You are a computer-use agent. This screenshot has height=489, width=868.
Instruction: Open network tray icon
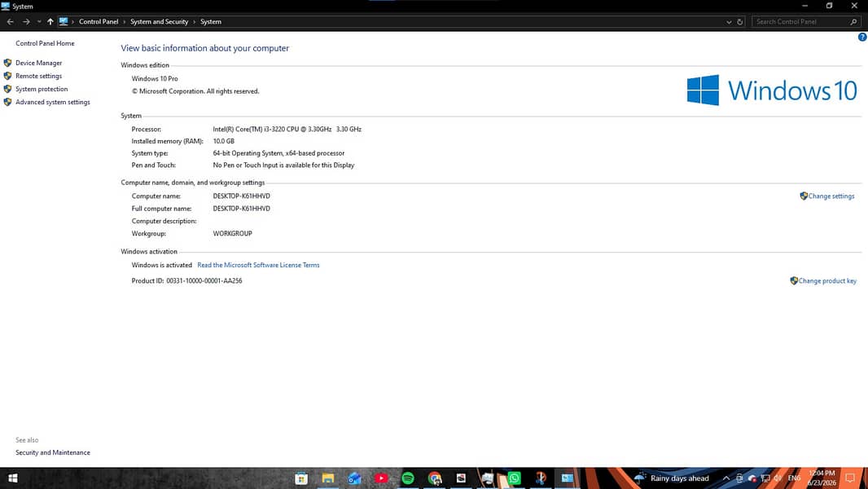pos(765,478)
